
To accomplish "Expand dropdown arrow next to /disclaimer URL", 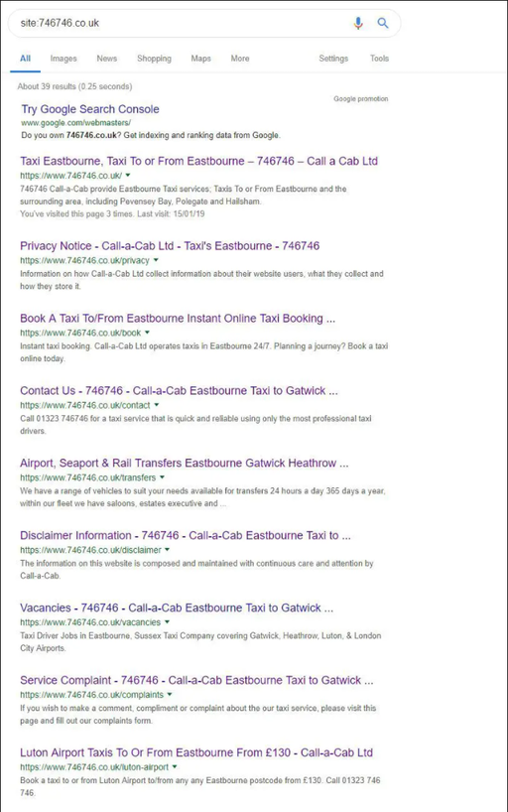I will pyautogui.click(x=168, y=550).
